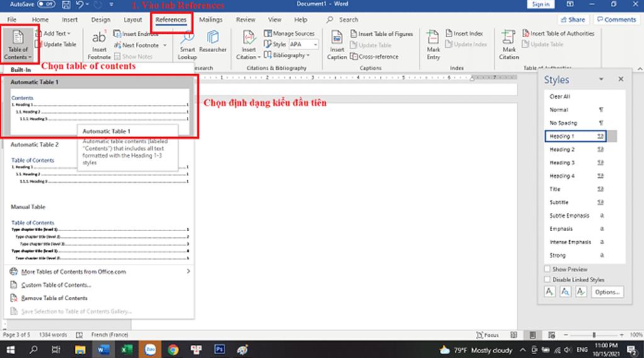Expand More Tables of Contents from Office.com arrow
This screenshot has width=644, height=358.
188,271
